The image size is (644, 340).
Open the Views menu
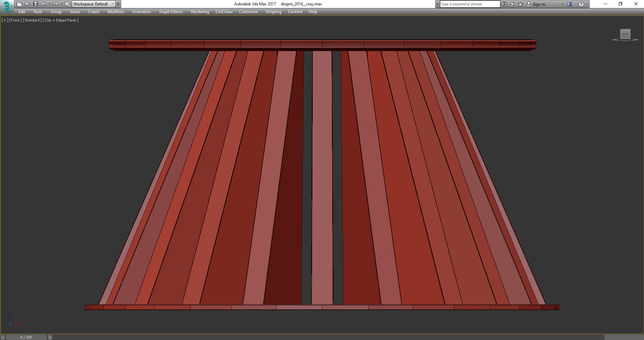click(75, 12)
